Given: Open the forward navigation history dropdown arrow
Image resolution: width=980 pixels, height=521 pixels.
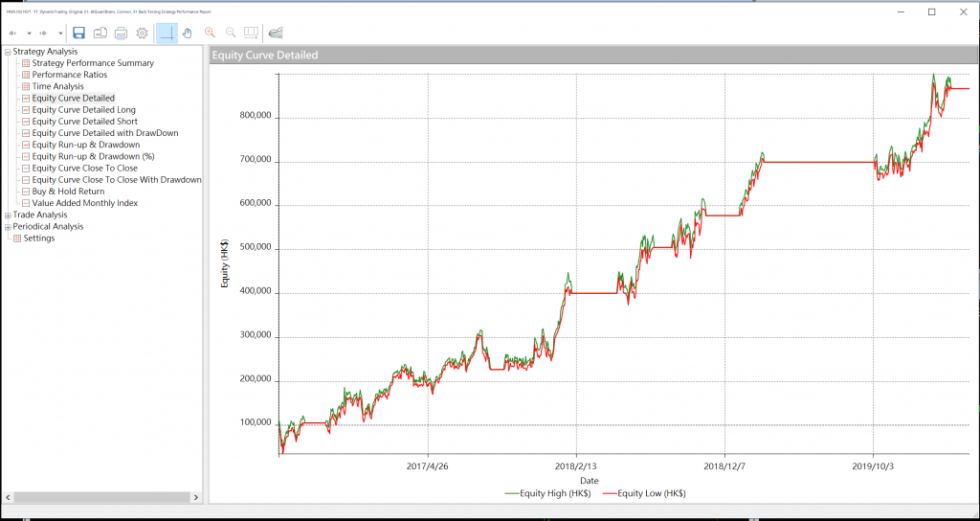Looking at the screenshot, I should click(x=60, y=34).
